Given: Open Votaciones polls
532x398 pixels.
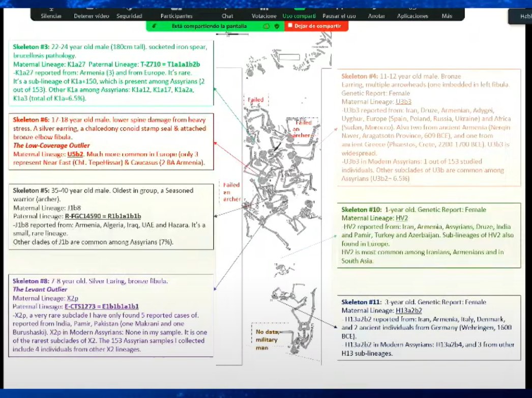Looking at the screenshot, I should click(x=264, y=14).
